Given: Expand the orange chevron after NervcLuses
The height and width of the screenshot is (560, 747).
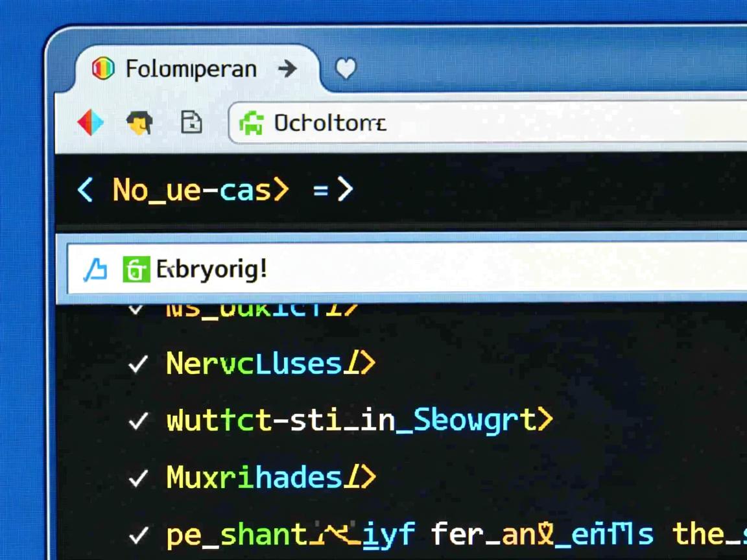Looking at the screenshot, I should click(x=367, y=364).
